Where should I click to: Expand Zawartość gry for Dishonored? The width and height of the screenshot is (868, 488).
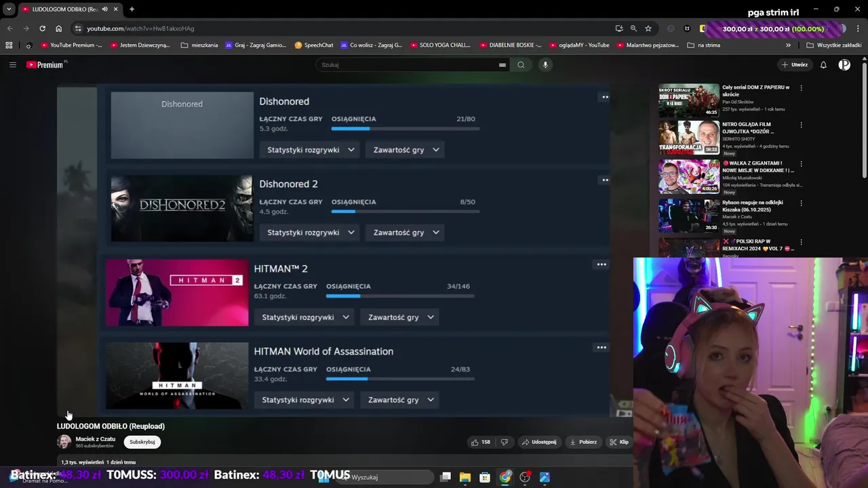point(406,150)
